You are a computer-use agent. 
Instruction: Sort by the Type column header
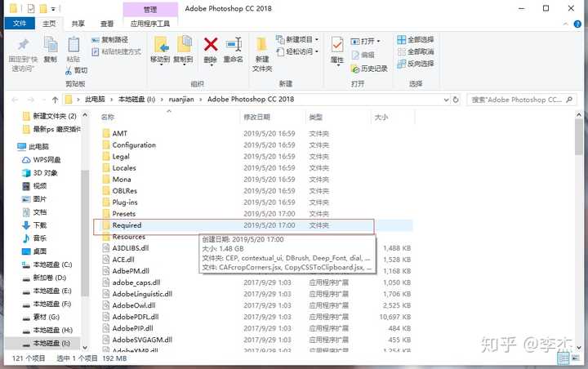point(315,117)
